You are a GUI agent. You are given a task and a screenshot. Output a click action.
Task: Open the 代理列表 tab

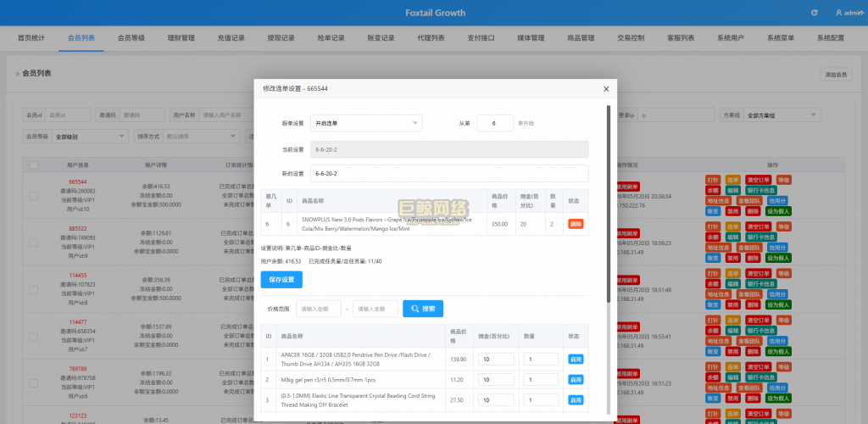pyautogui.click(x=431, y=38)
